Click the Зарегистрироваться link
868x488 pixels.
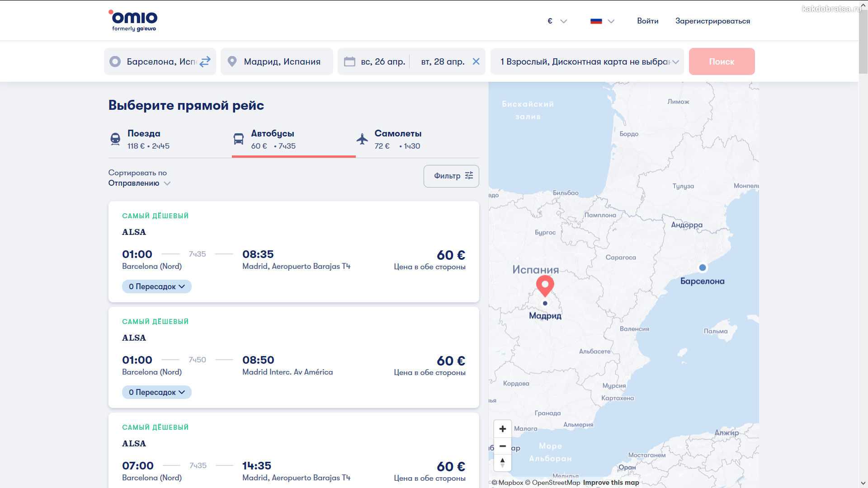[x=712, y=21]
